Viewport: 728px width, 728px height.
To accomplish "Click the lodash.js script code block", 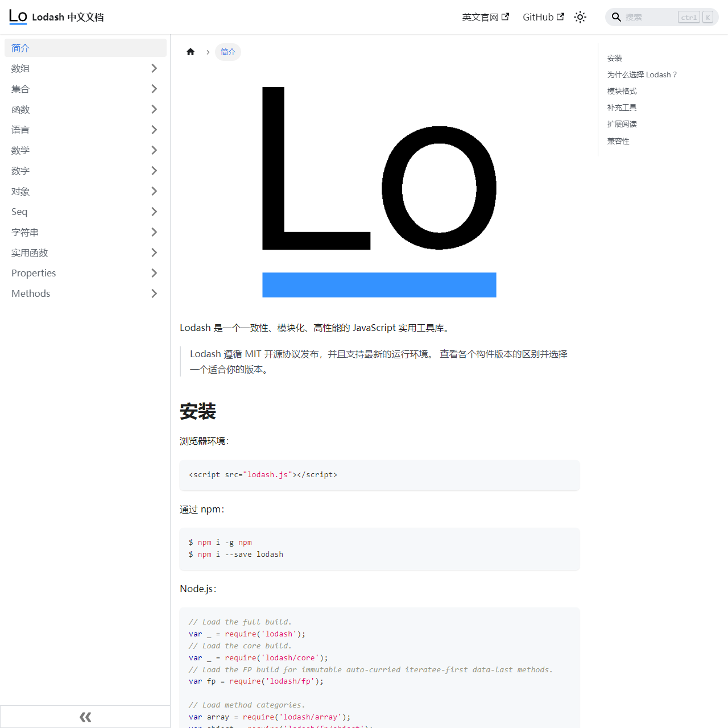I will 379,475.
